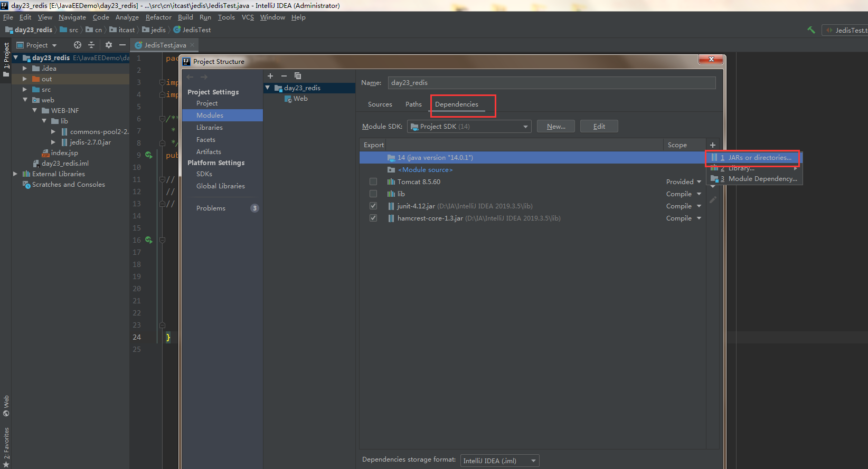Select the <Module source> dependency row

(532, 170)
